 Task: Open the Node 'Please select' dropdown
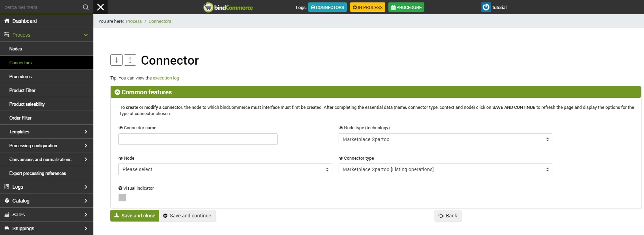pyautogui.click(x=225, y=169)
